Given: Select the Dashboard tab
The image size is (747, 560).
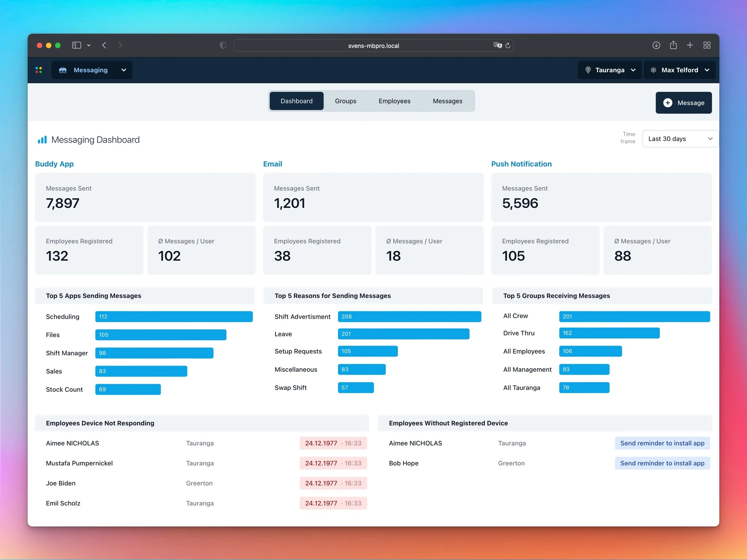Looking at the screenshot, I should [296, 101].
